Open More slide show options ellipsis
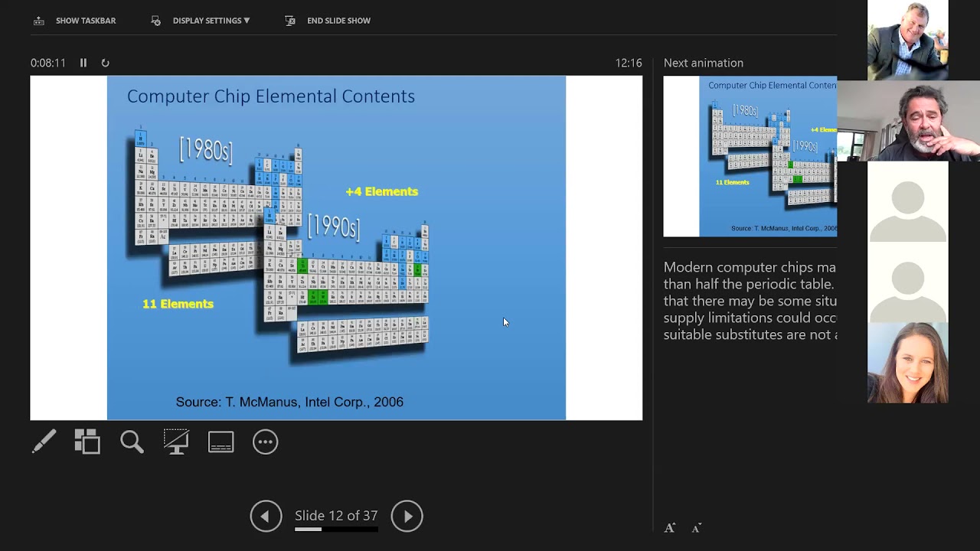Viewport: 980px width, 551px height. click(x=265, y=442)
